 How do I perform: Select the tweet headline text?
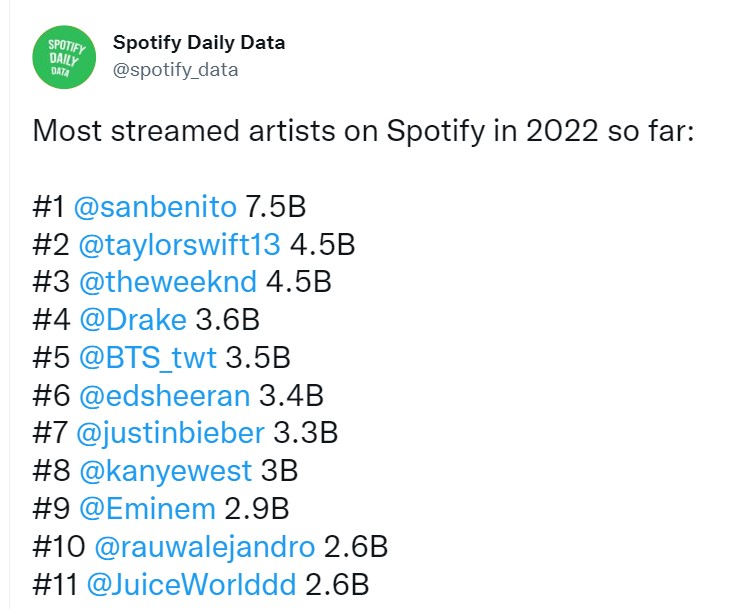pos(364,131)
